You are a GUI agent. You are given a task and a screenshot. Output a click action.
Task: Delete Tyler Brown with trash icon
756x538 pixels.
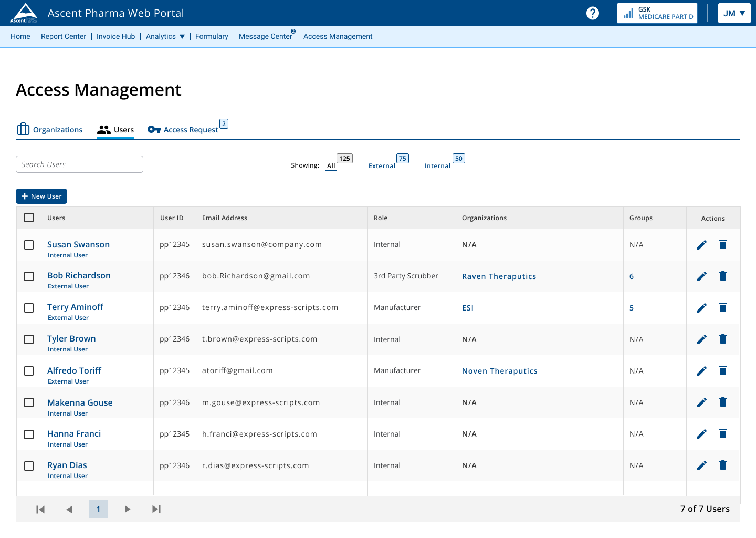pos(723,339)
